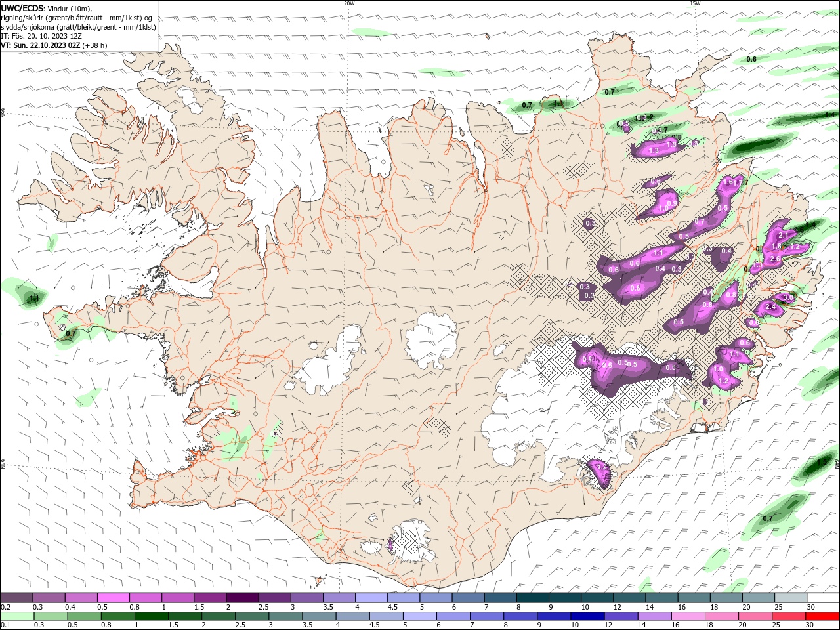The image size is (840, 630).
Task: Click the dark purple snow swatch starting at 2
Action: pyautogui.click(x=242, y=598)
